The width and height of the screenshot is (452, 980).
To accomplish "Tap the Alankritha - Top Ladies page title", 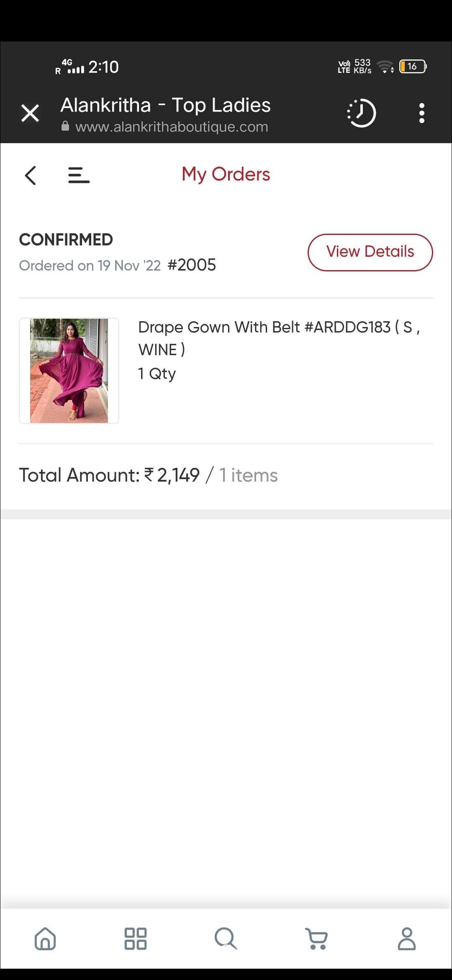I will pyautogui.click(x=165, y=105).
